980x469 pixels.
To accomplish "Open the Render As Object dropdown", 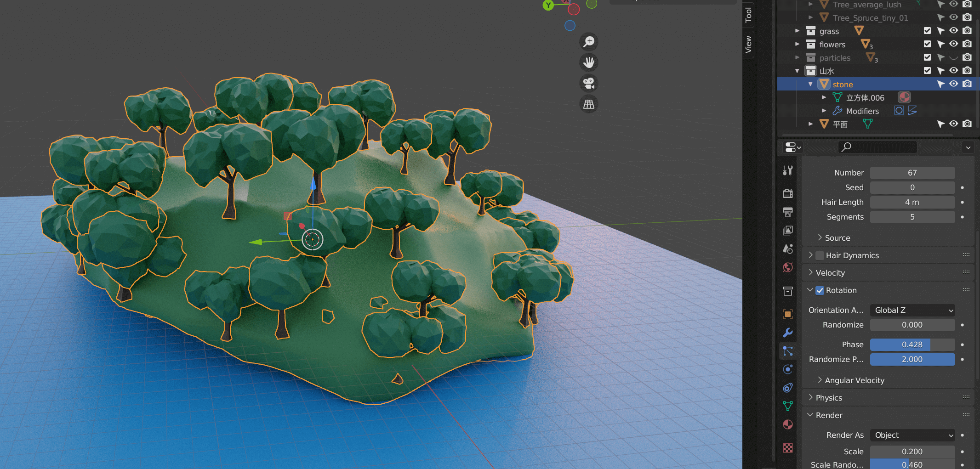I will 912,435.
